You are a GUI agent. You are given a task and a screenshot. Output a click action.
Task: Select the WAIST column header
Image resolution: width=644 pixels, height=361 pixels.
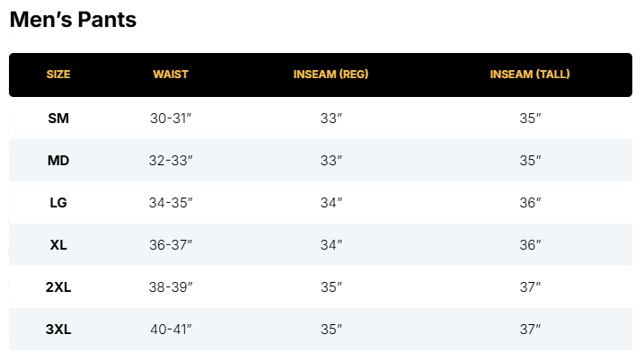tap(171, 75)
